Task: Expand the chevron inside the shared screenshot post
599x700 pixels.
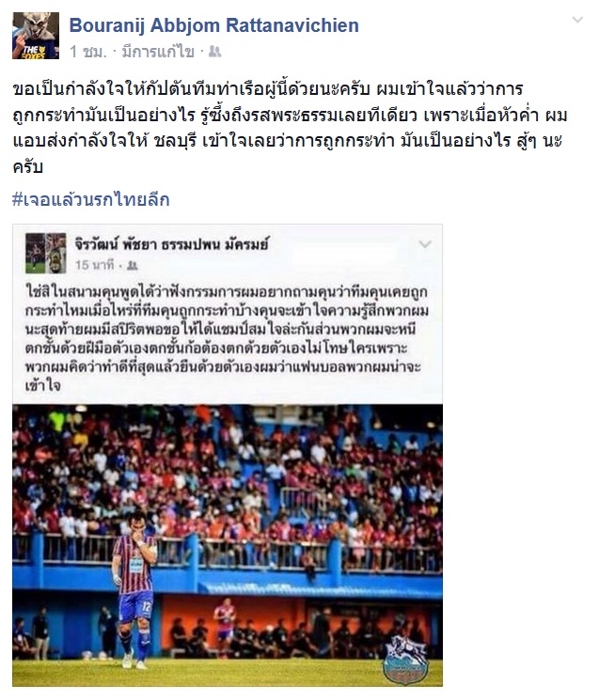Action: pos(424,244)
